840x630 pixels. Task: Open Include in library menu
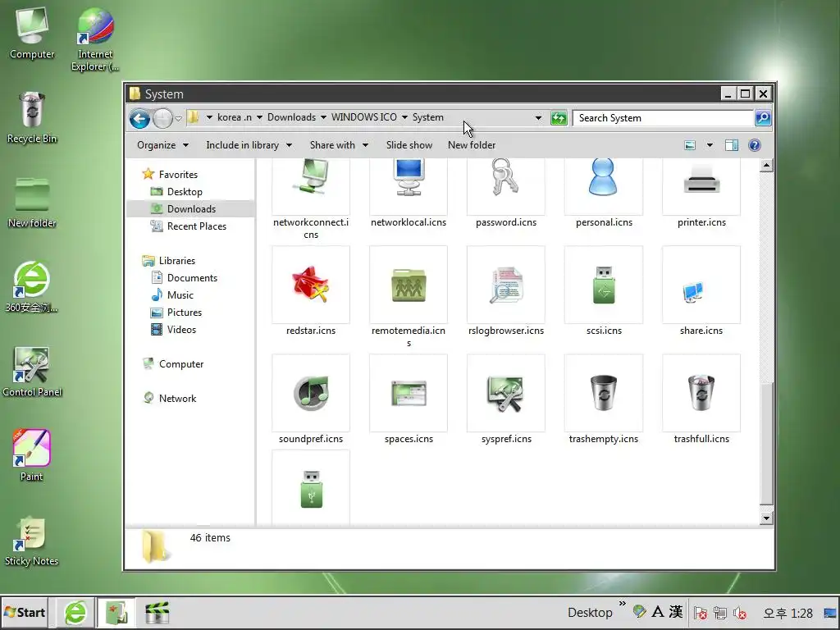tap(249, 145)
